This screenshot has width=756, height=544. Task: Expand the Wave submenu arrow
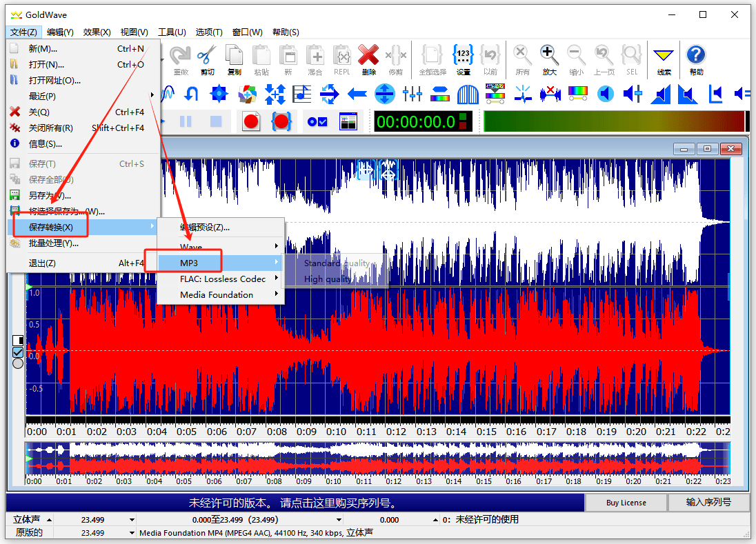(277, 246)
